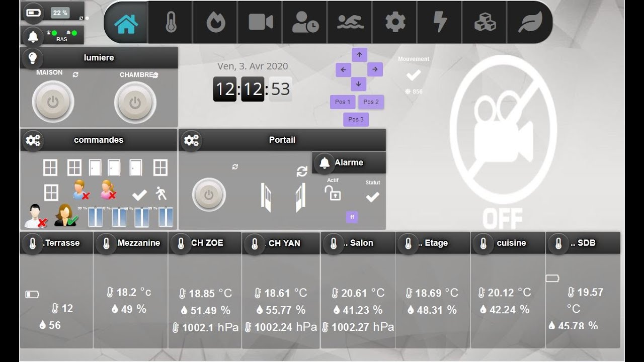Click the Terrasse thermometer header icon
The width and height of the screenshot is (644, 362).
[x=33, y=244]
